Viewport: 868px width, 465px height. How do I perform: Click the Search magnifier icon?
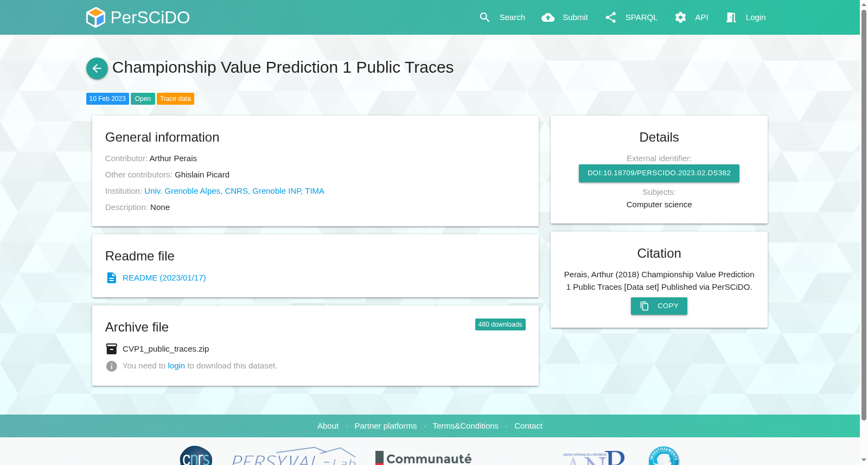coord(484,17)
